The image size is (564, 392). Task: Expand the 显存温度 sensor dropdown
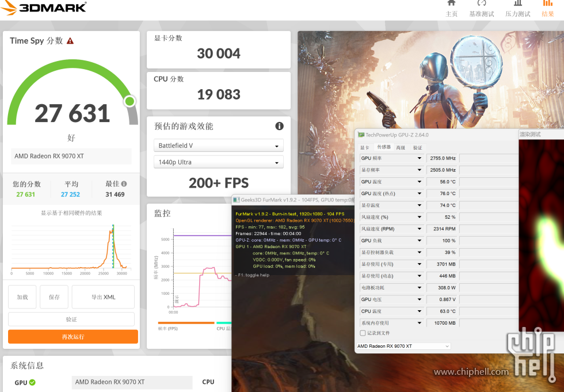pyautogui.click(x=419, y=205)
